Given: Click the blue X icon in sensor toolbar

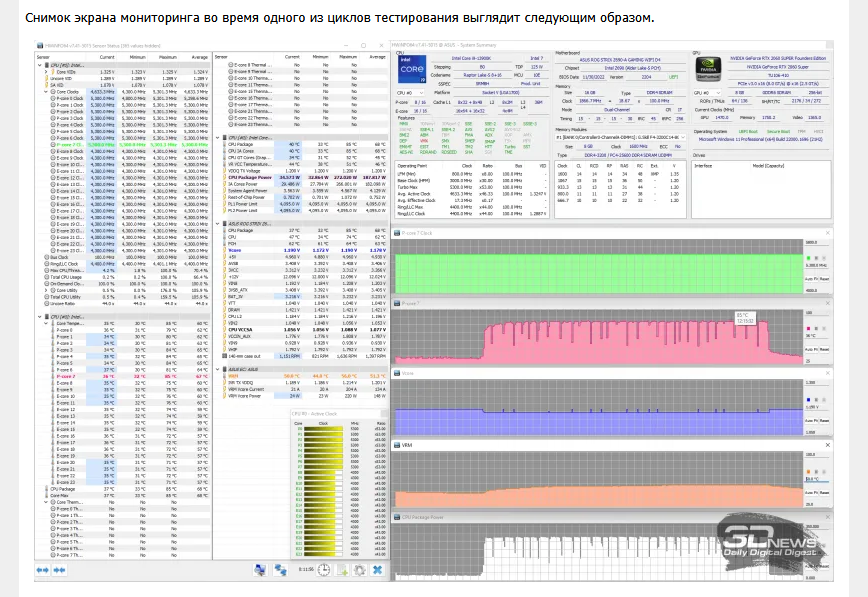Looking at the screenshot, I should tap(378, 569).
